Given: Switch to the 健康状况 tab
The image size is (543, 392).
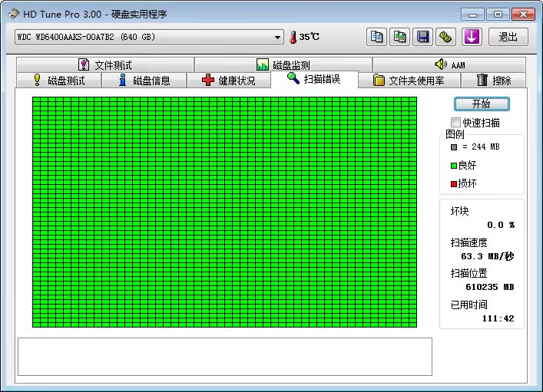Looking at the screenshot, I should coord(229,81).
